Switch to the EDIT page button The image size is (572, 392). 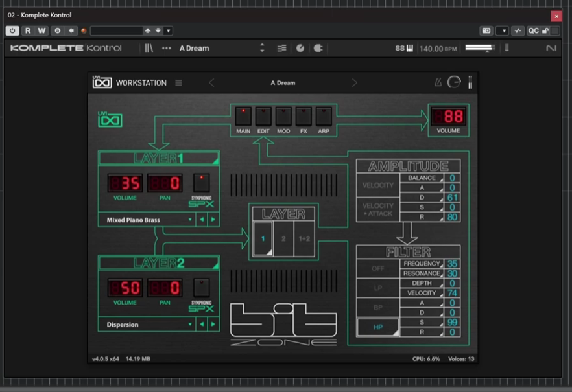(x=263, y=116)
